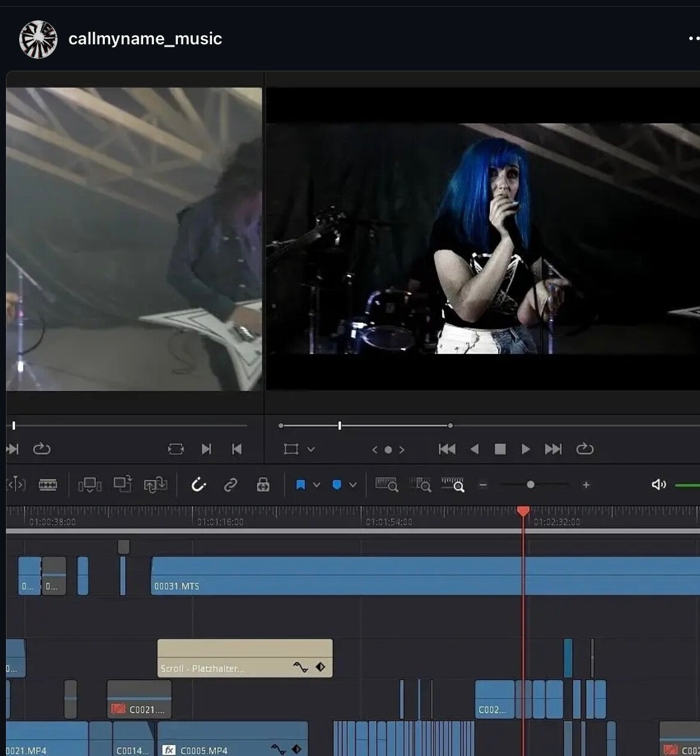Mute audio with the speaker icon
This screenshot has width=700, height=756.
click(x=658, y=485)
